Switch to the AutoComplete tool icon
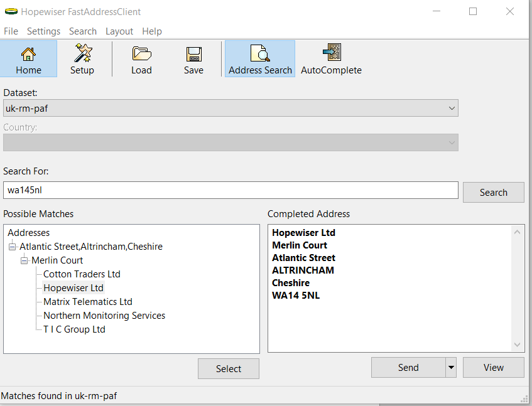 click(331, 59)
